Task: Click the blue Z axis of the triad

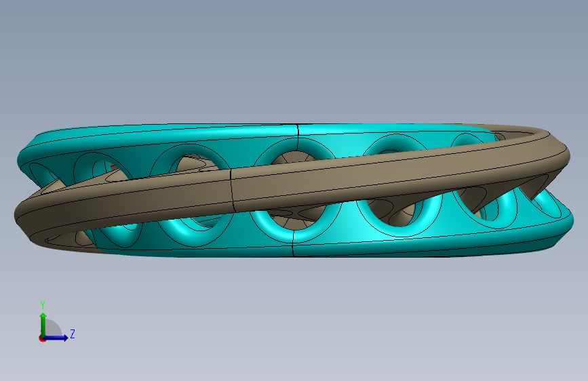Action: coord(56,338)
